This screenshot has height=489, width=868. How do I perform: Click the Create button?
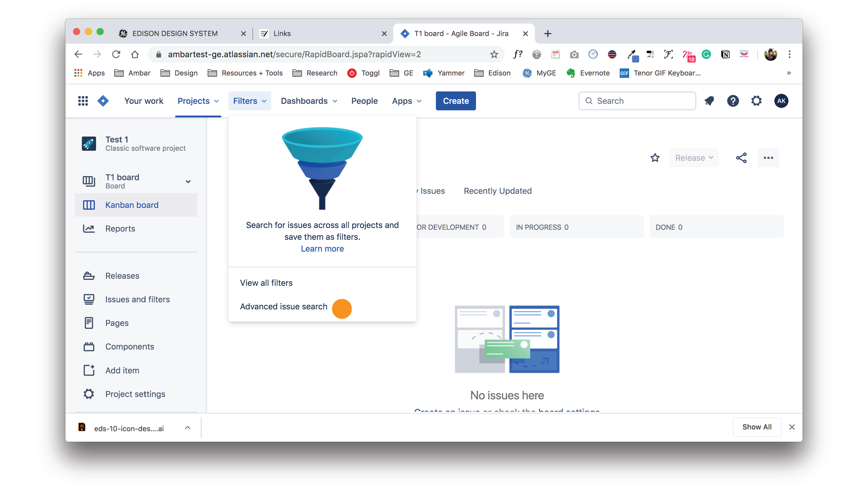[456, 101]
